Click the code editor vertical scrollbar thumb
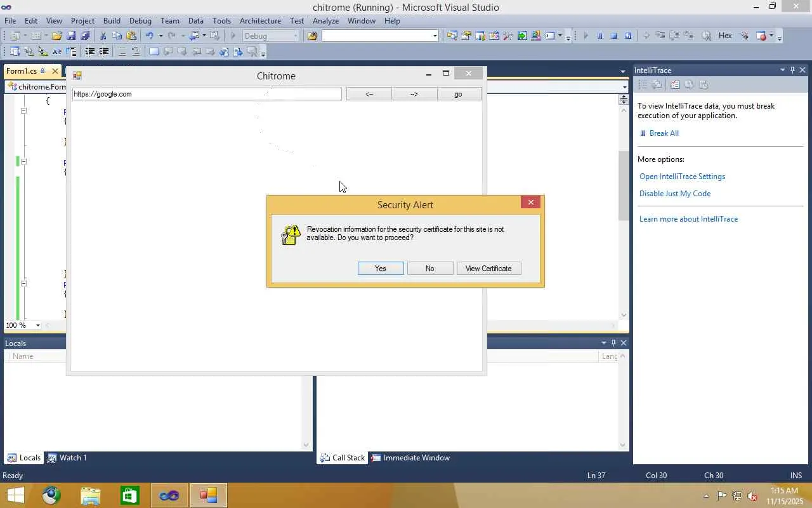Screen dimensions: 812x508 click(x=624, y=185)
